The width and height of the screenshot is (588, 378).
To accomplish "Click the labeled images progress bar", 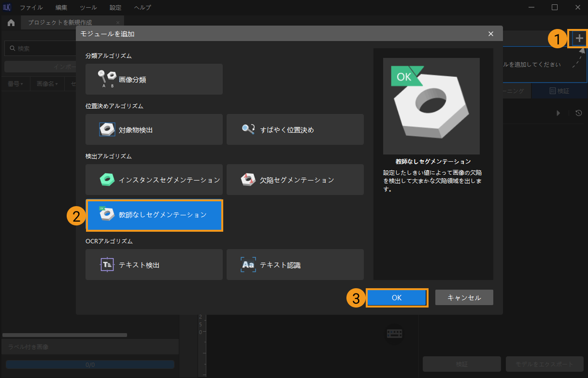I will (x=90, y=364).
